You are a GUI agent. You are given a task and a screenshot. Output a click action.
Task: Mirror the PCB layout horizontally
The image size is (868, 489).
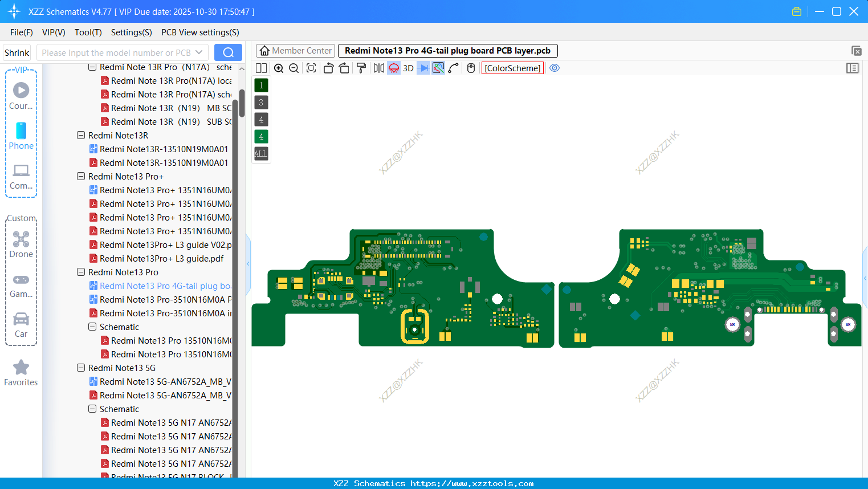pyautogui.click(x=378, y=68)
